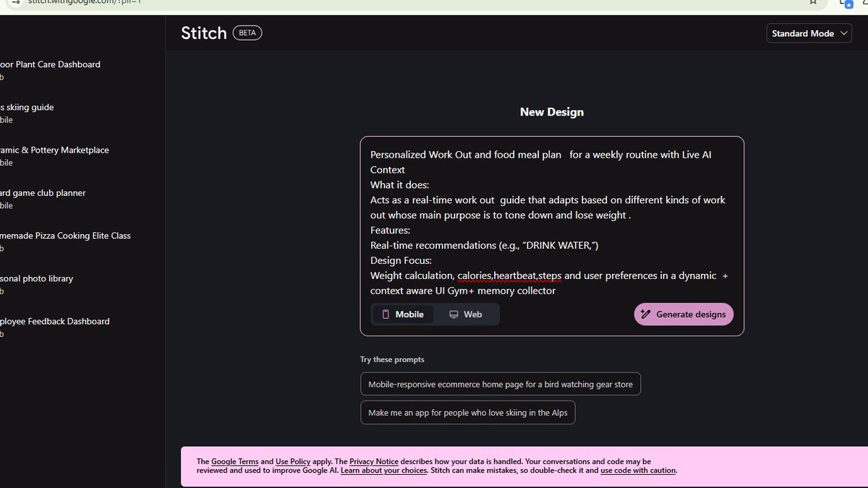Open Learn about your choices link

tap(384, 471)
